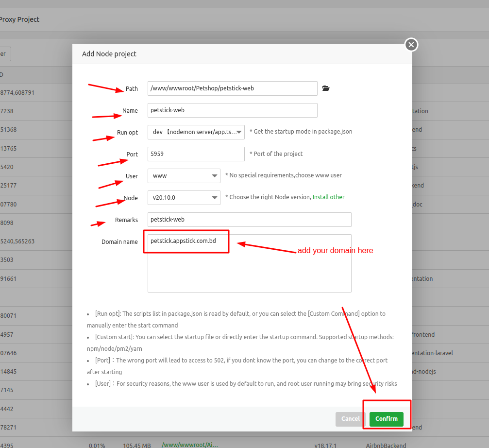
Task: Switch to the Proxy Project tab
Action: pyautogui.click(x=19, y=19)
